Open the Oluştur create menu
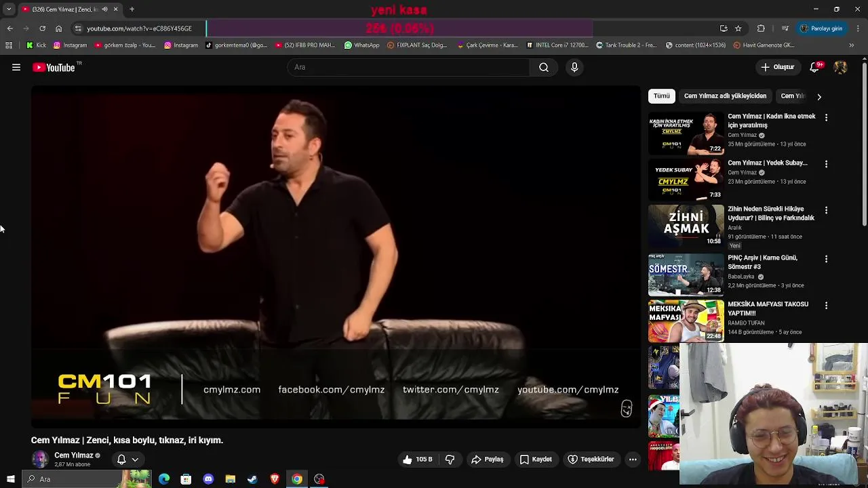The image size is (868, 488). tap(777, 67)
